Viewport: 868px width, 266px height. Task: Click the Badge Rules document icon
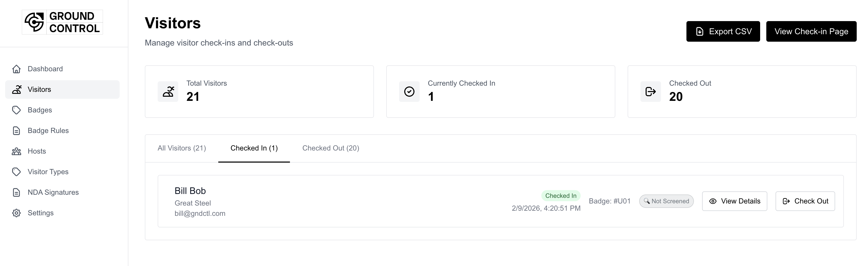[x=16, y=131]
